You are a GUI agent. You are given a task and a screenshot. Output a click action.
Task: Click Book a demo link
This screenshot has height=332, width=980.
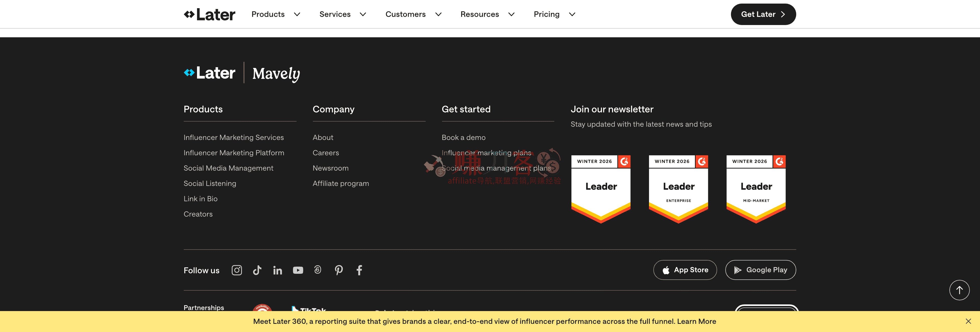[463, 137]
